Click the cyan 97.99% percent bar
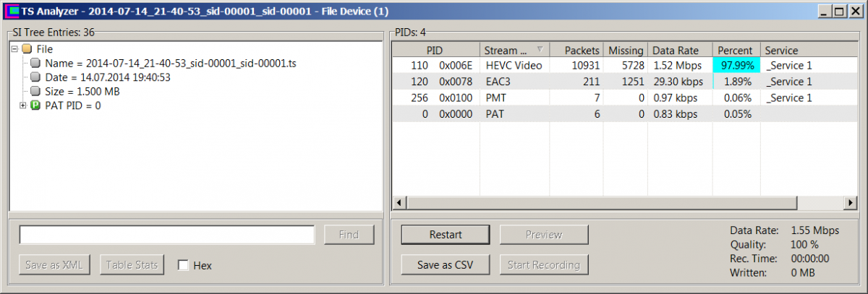 point(736,66)
